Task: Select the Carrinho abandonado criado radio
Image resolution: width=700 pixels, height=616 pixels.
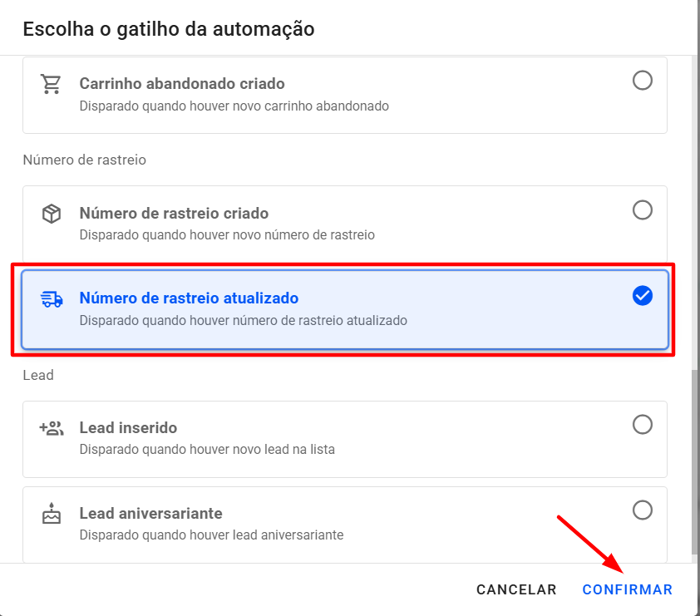Action: click(643, 81)
